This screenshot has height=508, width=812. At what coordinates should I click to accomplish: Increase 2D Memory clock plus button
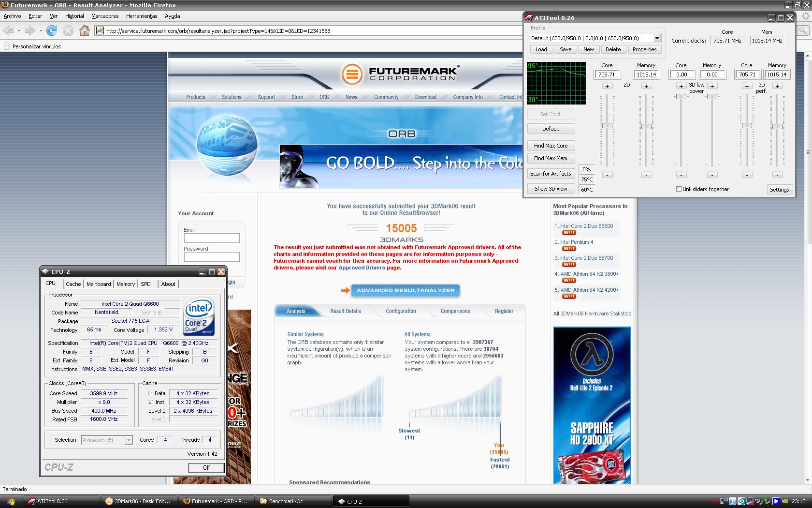coord(646,86)
